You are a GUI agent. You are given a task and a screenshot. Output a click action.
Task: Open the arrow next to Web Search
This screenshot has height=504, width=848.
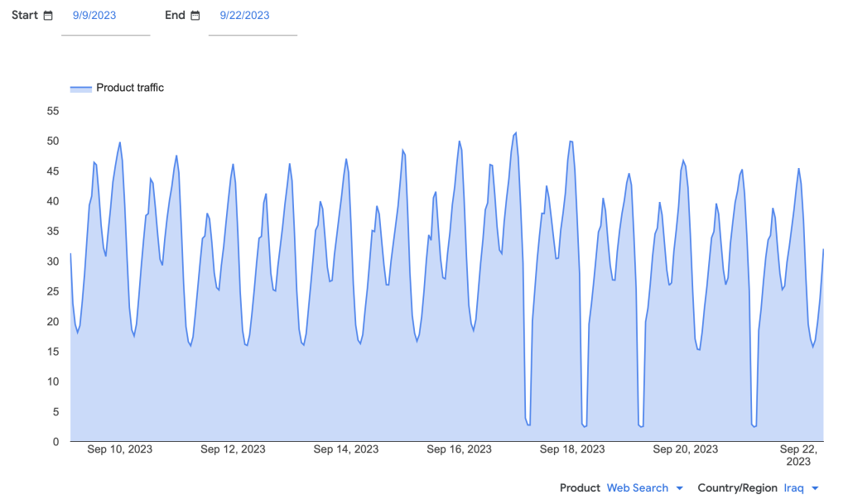680,488
